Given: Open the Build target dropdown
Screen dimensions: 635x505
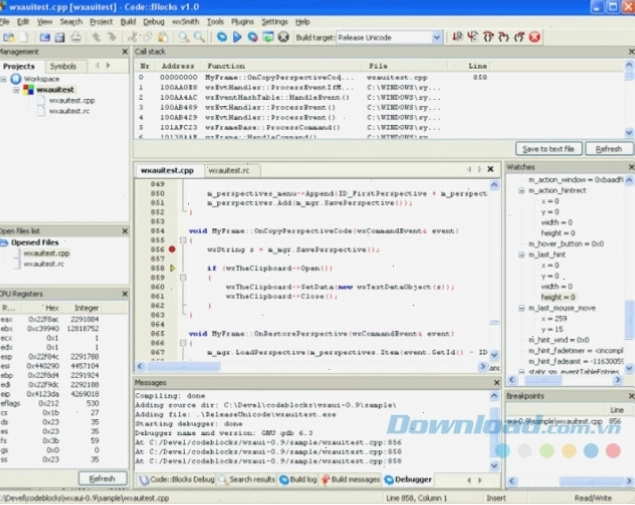Looking at the screenshot, I should click(436, 38).
